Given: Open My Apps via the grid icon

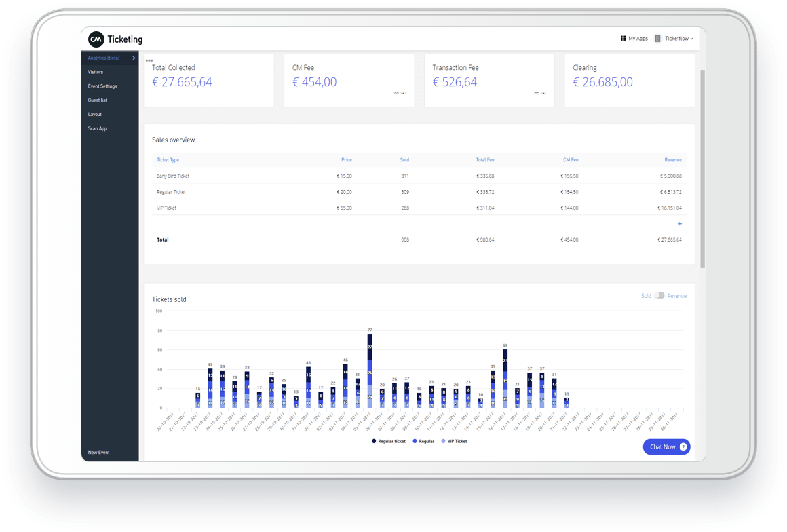Looking at the screenshot, I should pos(623,38).
